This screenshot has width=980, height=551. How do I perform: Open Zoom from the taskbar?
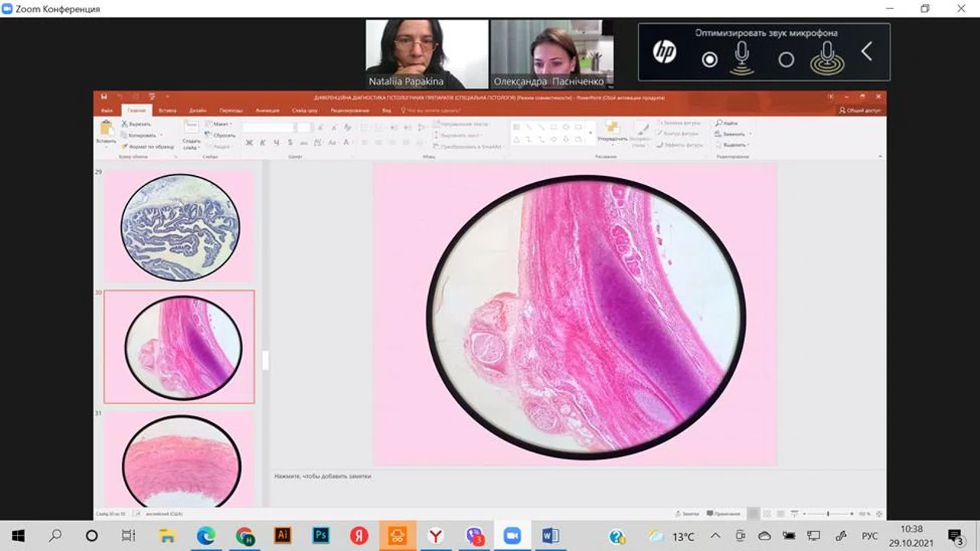point(511,536)
